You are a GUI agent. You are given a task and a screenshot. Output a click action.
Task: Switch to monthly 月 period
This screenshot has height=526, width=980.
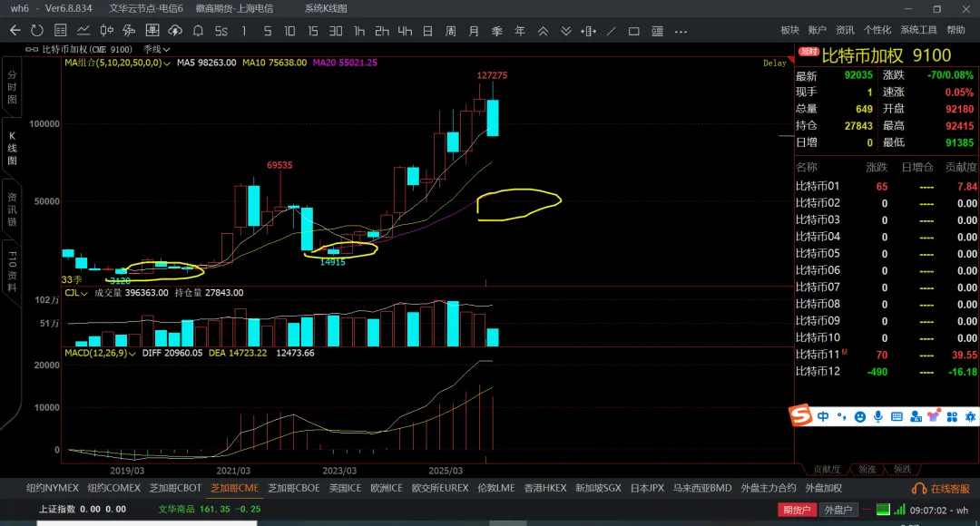tap(474, 31)
